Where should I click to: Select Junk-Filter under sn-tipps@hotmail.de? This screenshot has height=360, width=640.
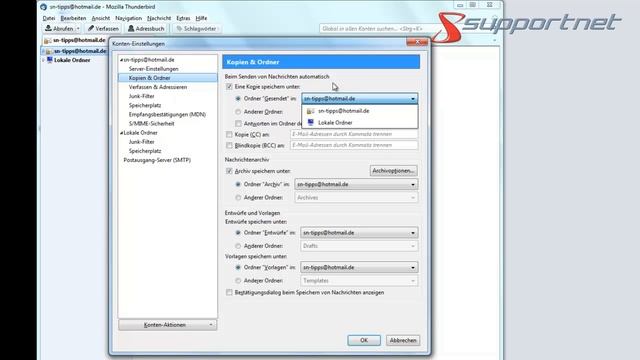[x=141, y=96]
